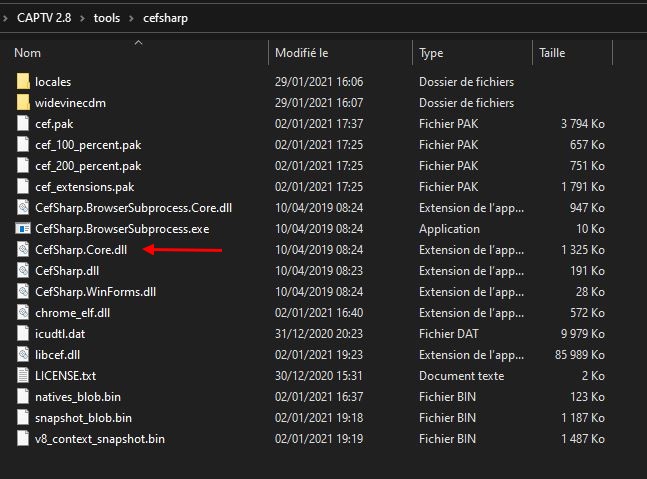Screen dimensions: 647x479
Task: Open the widevinecdm folder icon
Action: tap(23, 103)
